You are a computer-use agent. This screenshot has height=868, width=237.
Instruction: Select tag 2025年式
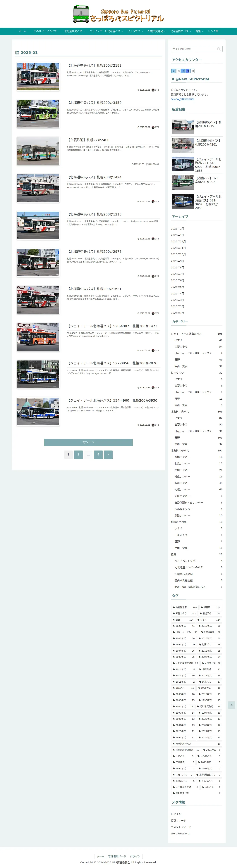click(x=183, y=626)
